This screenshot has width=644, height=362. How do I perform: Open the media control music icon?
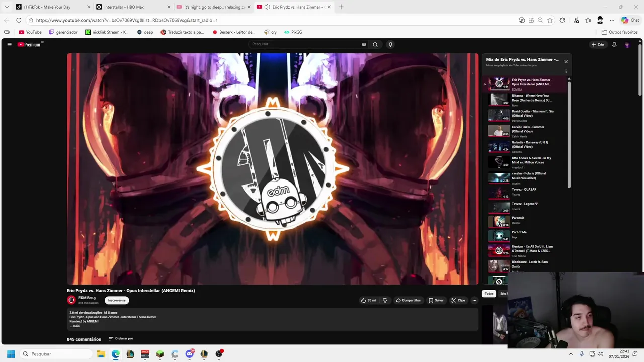pyautogui.click(x=576, y=20)
